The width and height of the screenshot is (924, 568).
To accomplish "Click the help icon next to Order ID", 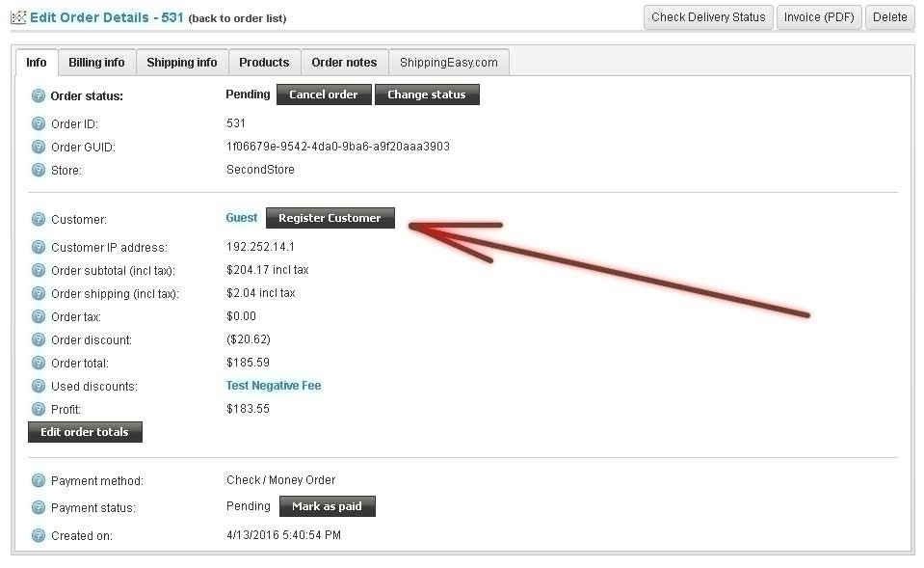I will (39, 123).
